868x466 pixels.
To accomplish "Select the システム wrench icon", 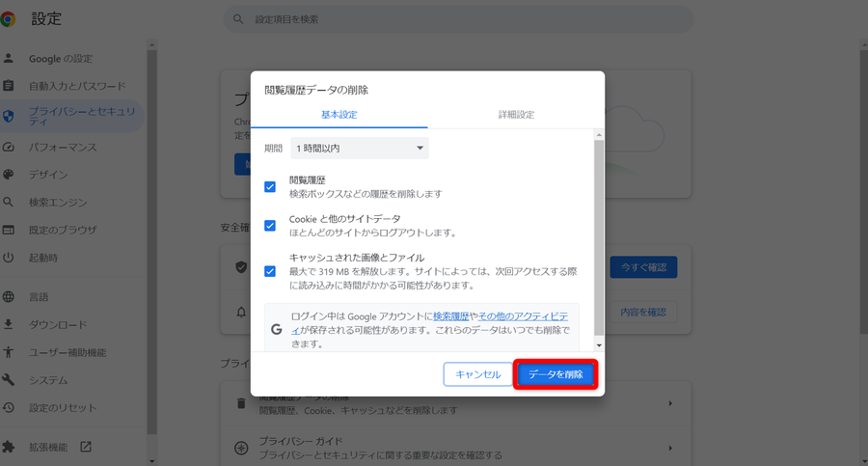I will (9, 379).
